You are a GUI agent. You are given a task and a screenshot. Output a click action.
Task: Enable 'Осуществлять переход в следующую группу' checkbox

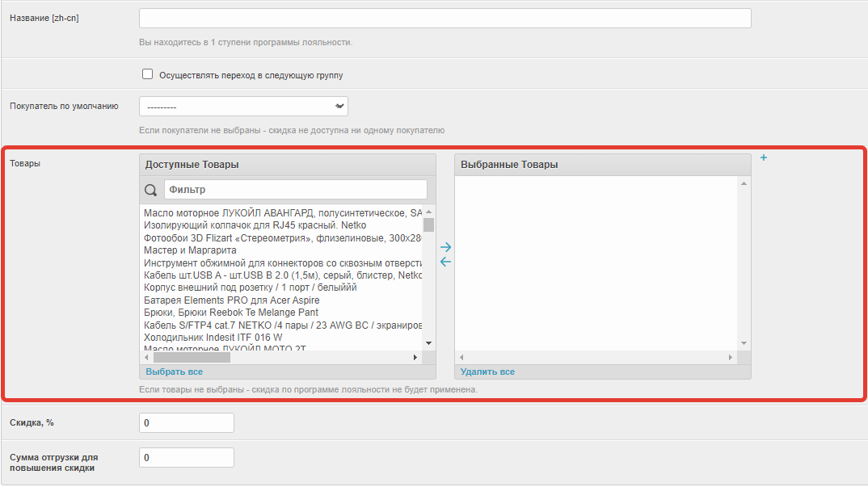coord(147,74)
